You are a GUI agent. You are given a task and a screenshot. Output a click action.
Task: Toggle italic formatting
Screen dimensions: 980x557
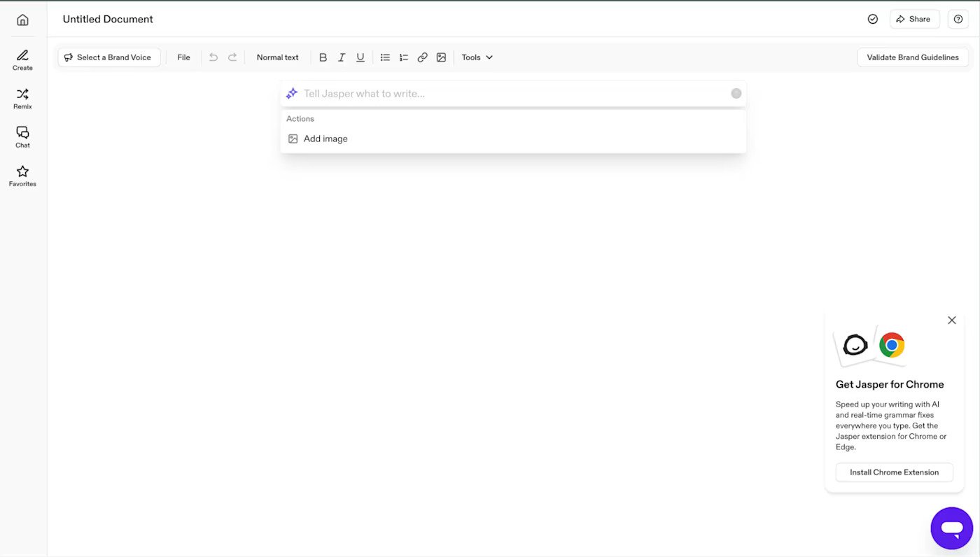[x=342, y=57]
